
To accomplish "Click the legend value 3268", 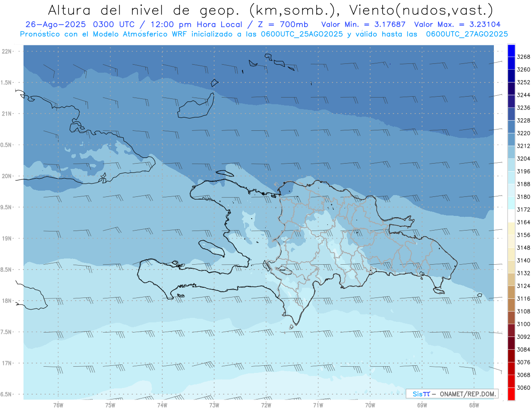I will (x=523, y=57).
